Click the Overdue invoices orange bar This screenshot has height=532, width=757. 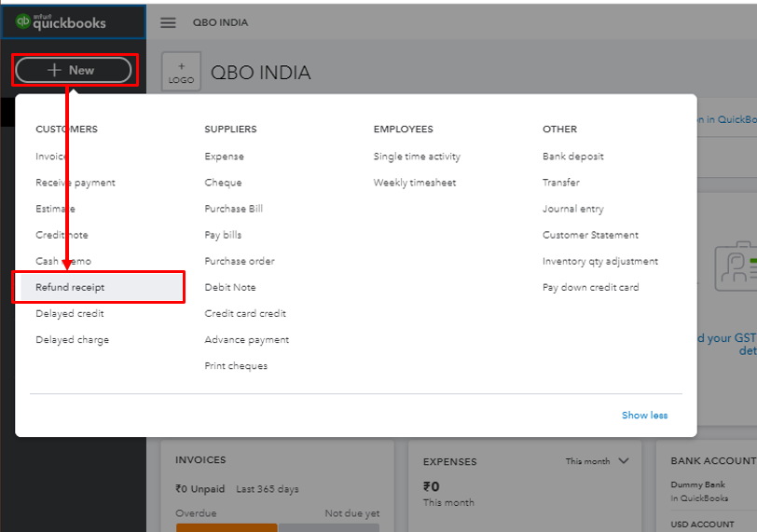pos(227,527)
